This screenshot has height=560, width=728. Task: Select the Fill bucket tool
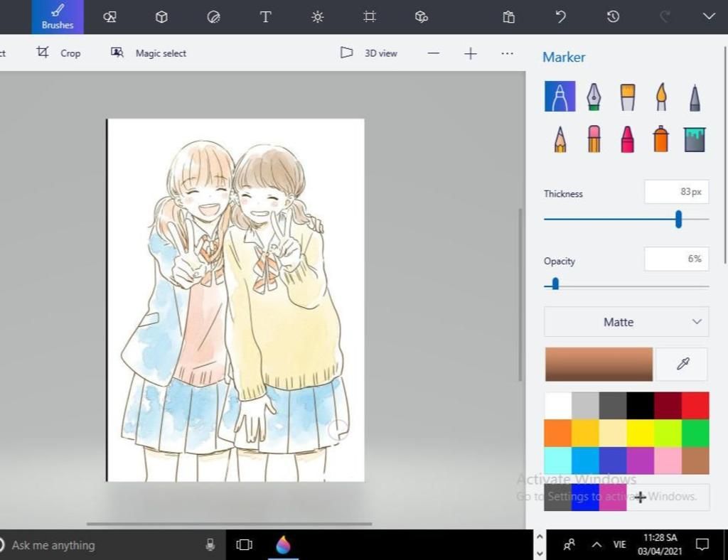tap(695, 140)
